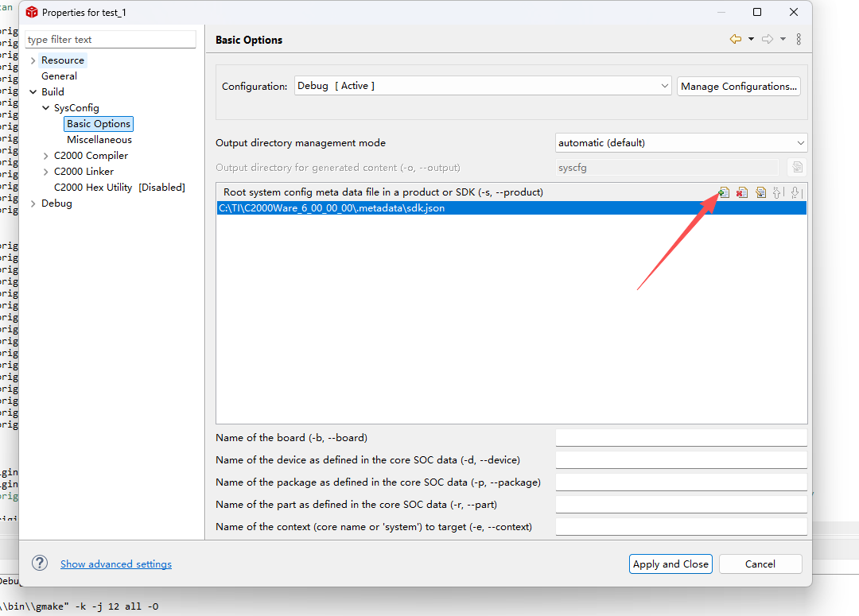The width and height of the screenshot is (859, 616).
Task: Click the red cube icon in the title bar
Action: [x=32, y=12]
